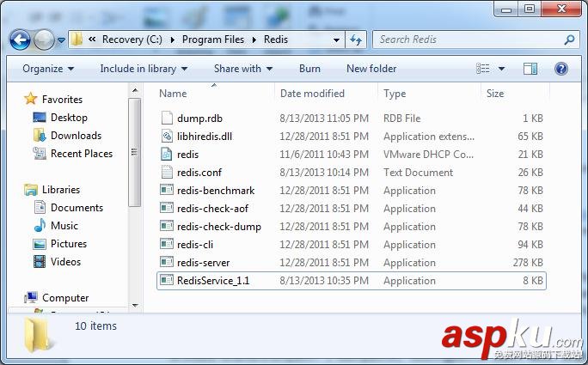Select the redis-check-dump application icon

(x=167, y=226)
